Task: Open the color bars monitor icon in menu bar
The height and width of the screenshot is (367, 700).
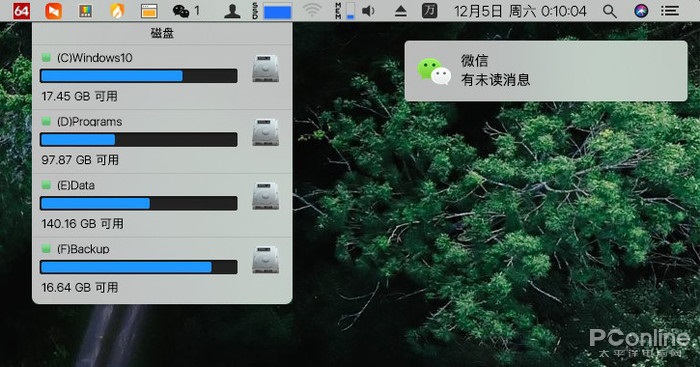Action: 85,11
